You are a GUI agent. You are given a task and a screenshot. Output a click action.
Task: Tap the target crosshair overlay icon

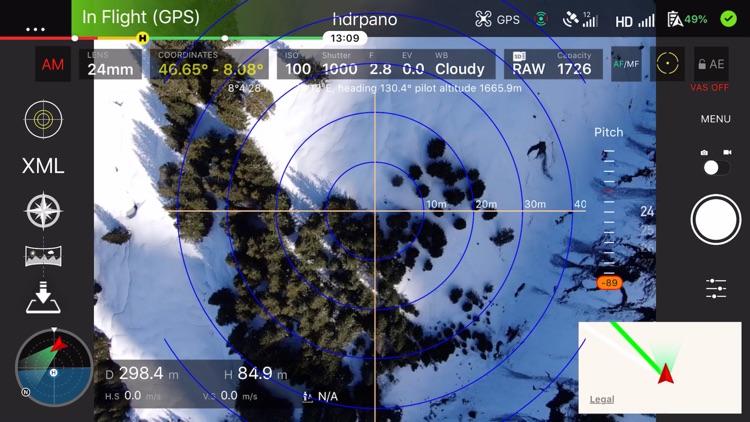point(43,119)
